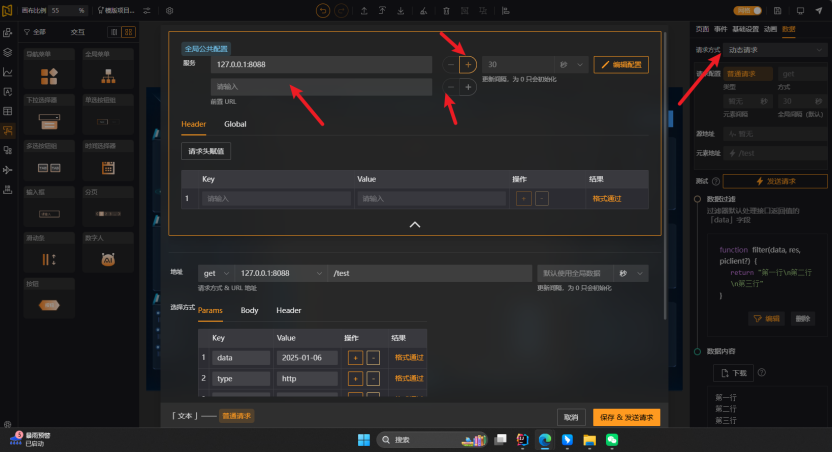This screenshot has width=832, height=452.
Task: Collapse the global config panel with up chevron
Action: coord(415,224)
